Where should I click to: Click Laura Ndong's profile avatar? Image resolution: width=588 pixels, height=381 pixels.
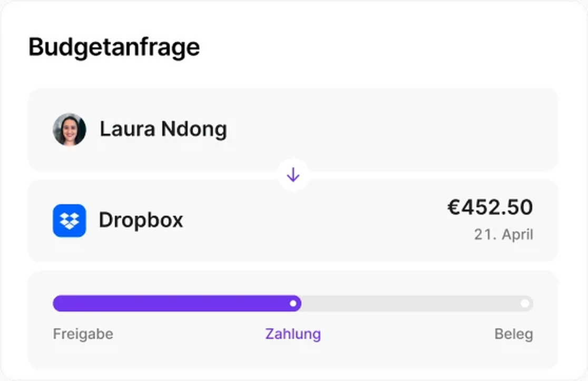(70, 129)
